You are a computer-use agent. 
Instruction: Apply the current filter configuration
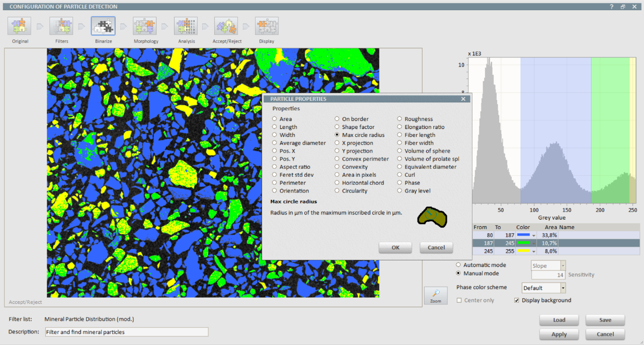[x=558, y=334]
